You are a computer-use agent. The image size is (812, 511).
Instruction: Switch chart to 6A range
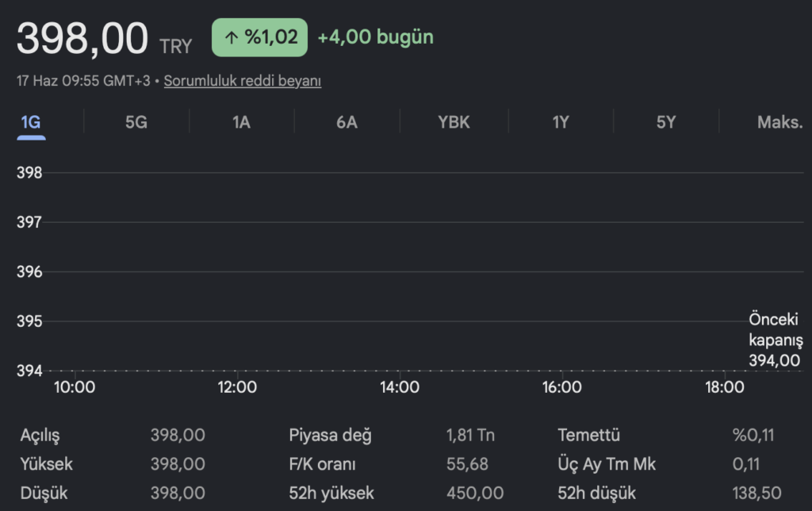[347, 122]
